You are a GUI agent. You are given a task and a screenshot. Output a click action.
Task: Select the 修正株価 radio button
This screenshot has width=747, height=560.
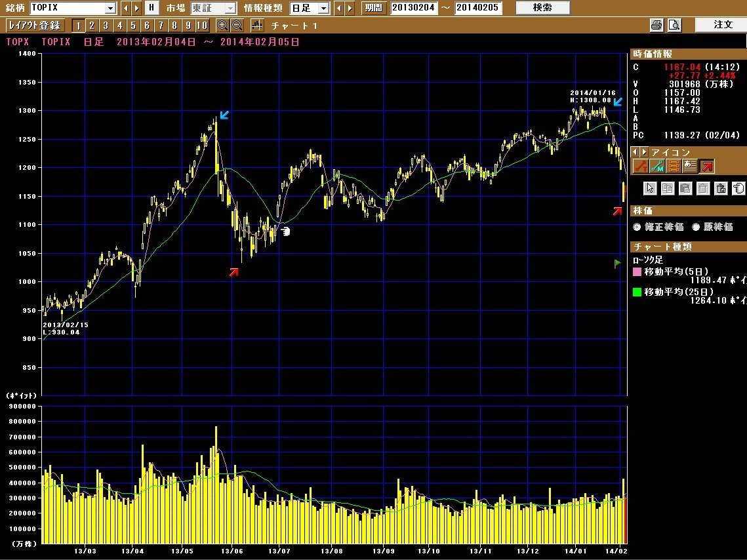click(637, 227)
